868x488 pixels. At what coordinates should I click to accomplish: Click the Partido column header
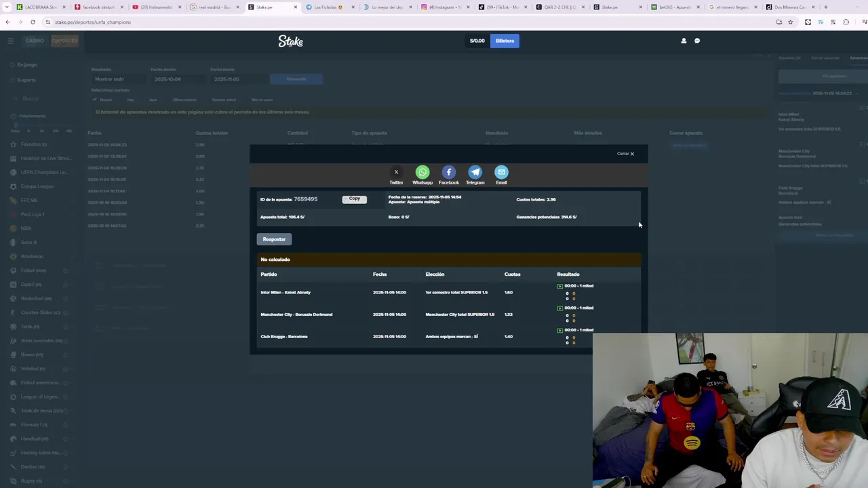(269, 274)
